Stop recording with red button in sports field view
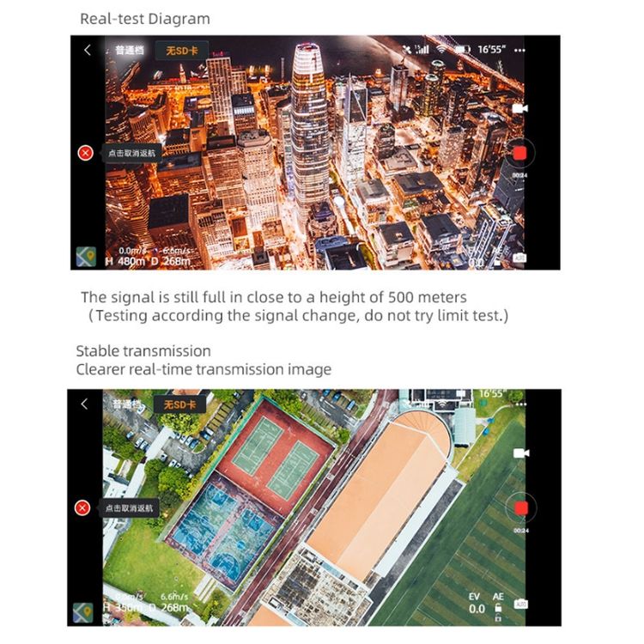 click(x=521, y=508)
